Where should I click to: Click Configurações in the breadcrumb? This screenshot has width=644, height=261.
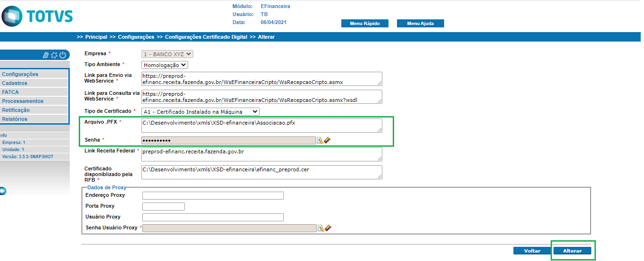[x=136, y=37]
